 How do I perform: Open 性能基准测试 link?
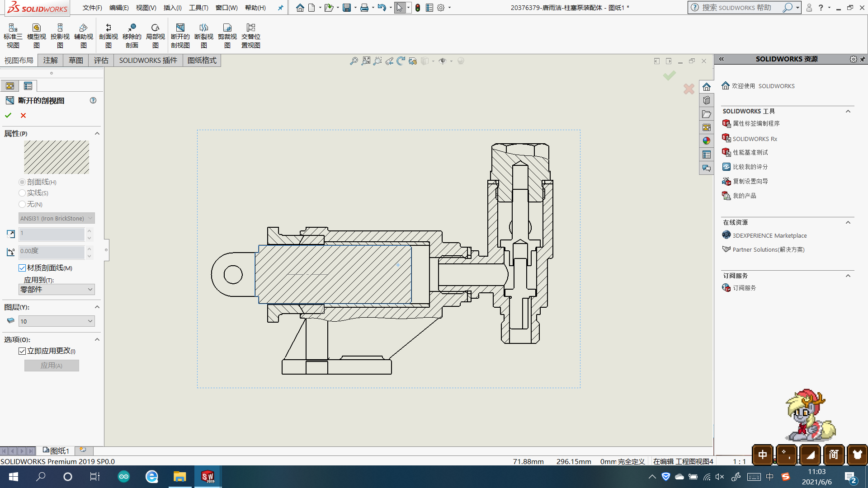click(x=750, y=152)
